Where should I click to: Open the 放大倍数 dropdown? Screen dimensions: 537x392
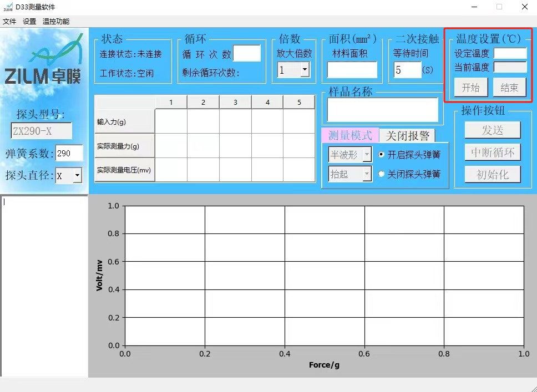(305, 70)
